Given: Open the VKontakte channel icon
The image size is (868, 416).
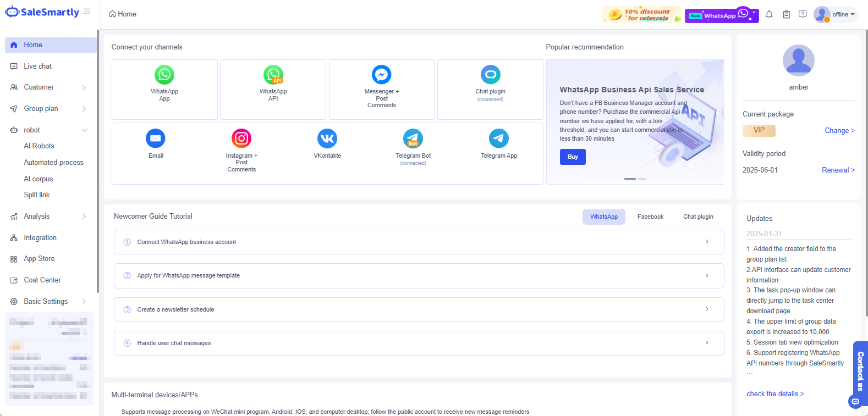Looking at the screenshot, I should [327, 138].
